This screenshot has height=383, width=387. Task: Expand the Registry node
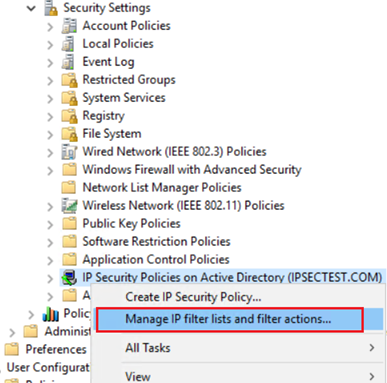click(x=50, y=117)
